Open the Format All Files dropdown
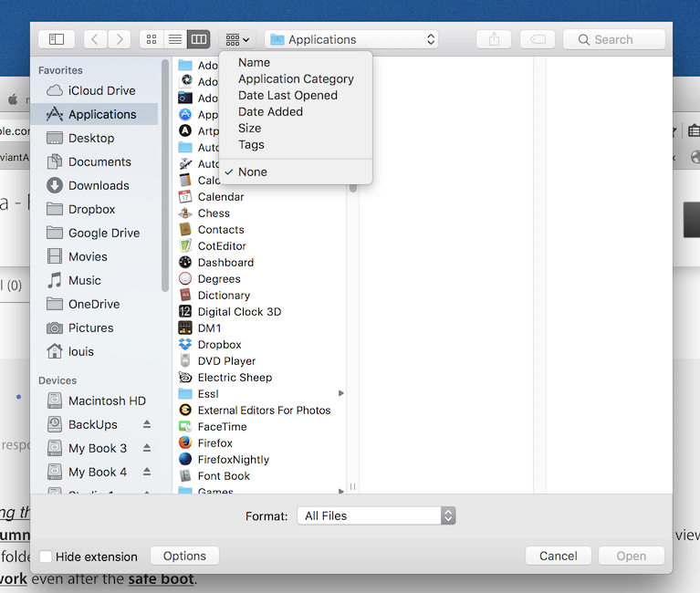Screen dimensions: 700x593 tap(376, 515)
